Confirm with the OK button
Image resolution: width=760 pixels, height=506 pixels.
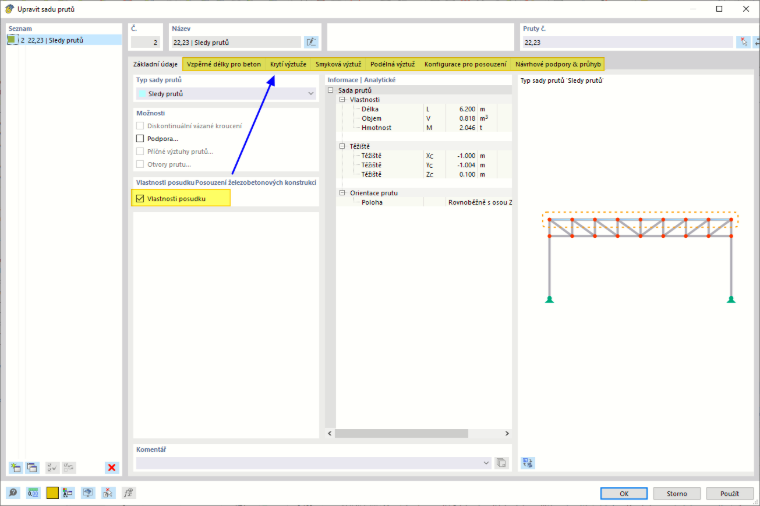click(x=624, y=493)
